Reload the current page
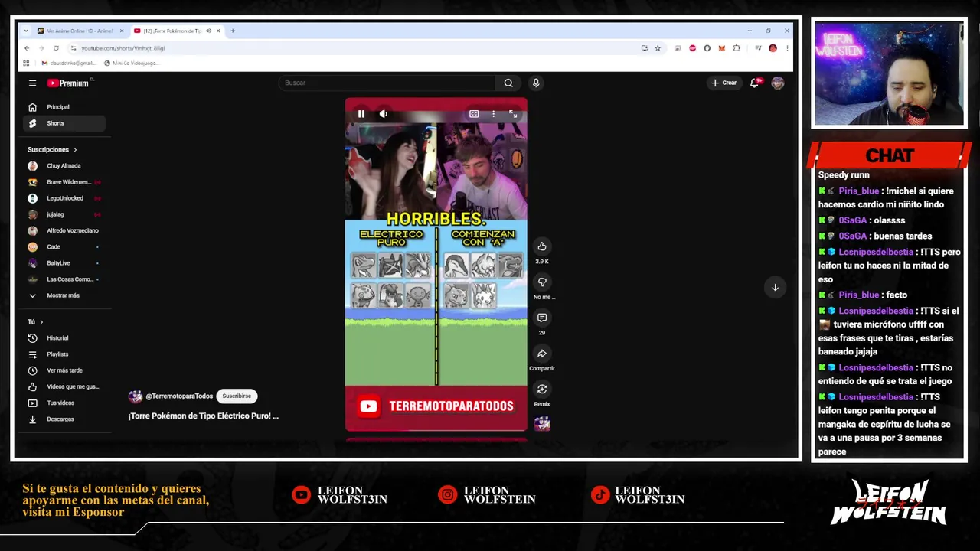This screenshot has width=980, height=551. [x=56, y=48]
